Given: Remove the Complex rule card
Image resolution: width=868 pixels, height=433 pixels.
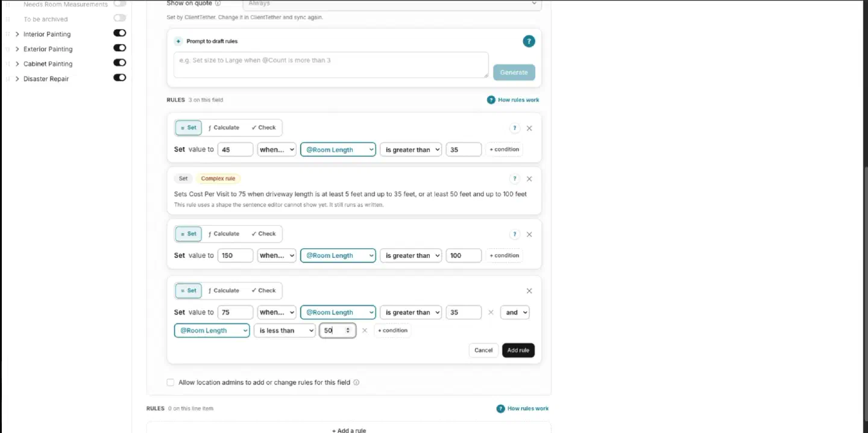Looking at the screenshot, I should (x=529, y=179).
